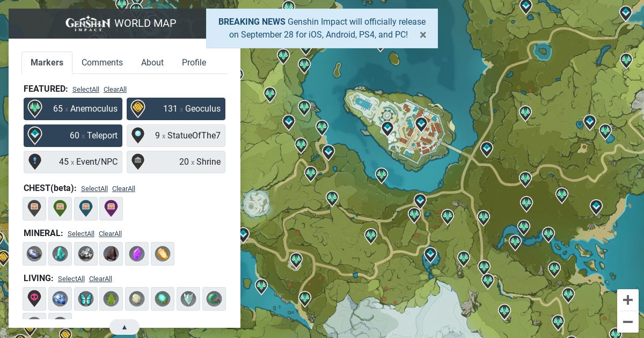Click the Genshin Impact logo in the header
This screenshot has height=338, width=644.
click(88, 24)
